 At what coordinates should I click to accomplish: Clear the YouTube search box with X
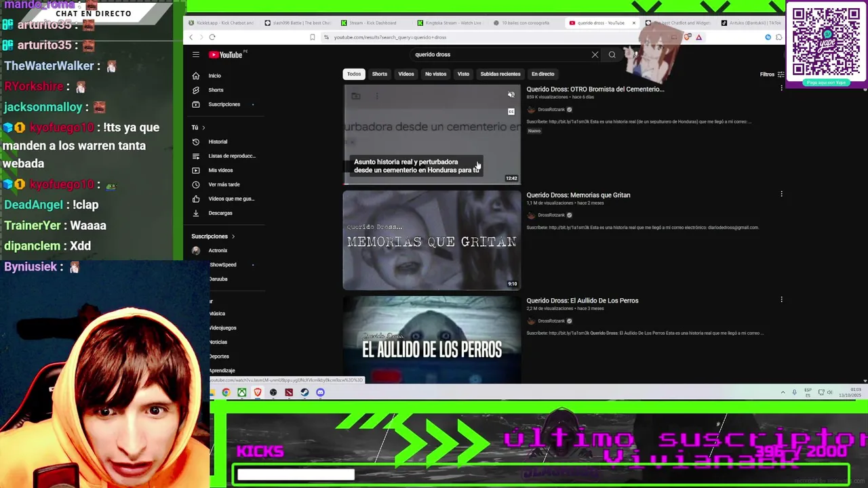coord(595,55)
